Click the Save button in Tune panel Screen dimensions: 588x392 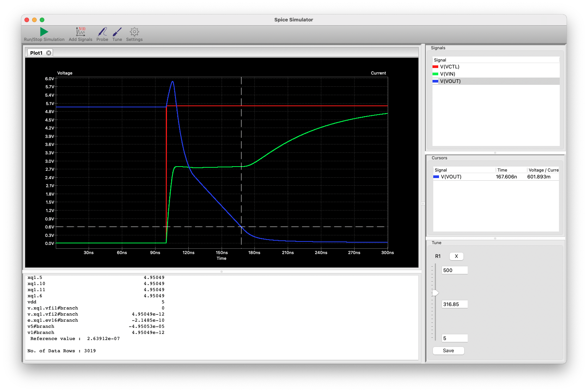point(449,351)
